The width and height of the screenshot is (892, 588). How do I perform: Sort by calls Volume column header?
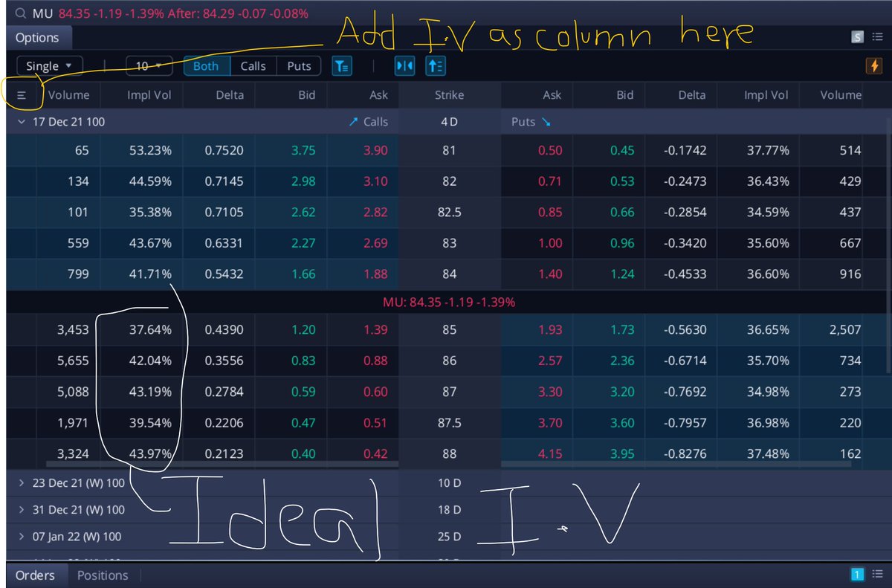[x=68, y=95]
